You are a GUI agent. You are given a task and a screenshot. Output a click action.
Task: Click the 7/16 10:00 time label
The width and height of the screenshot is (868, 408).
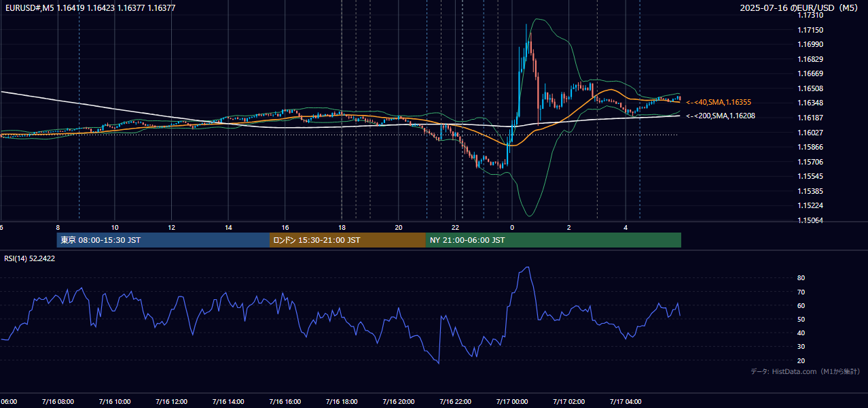(115, 402)
